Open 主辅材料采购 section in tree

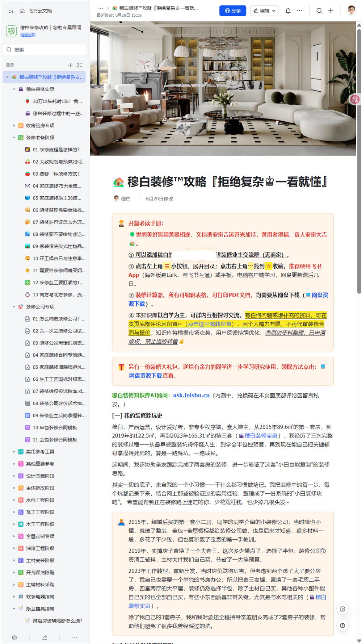click(x=40, y=584)
